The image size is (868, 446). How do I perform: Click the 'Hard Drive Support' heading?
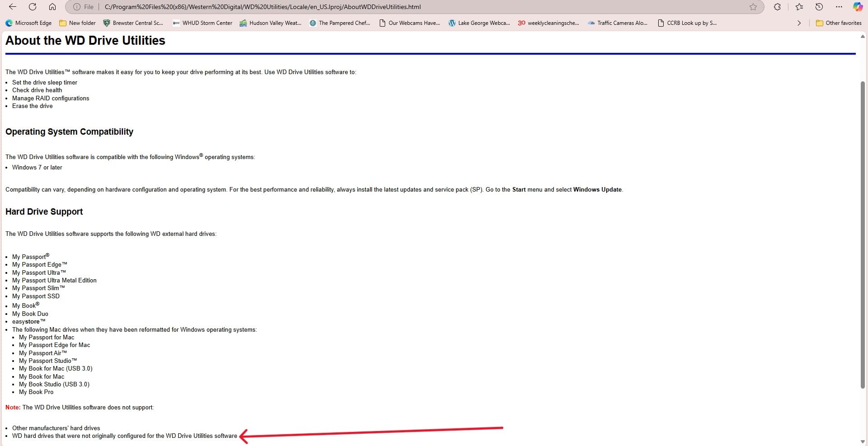[44, 212]
